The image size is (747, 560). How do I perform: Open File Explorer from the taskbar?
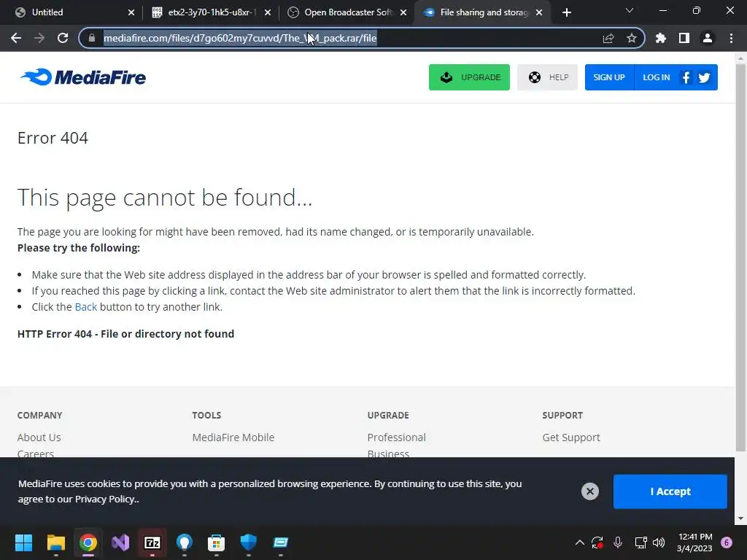(x=55, y=542)
